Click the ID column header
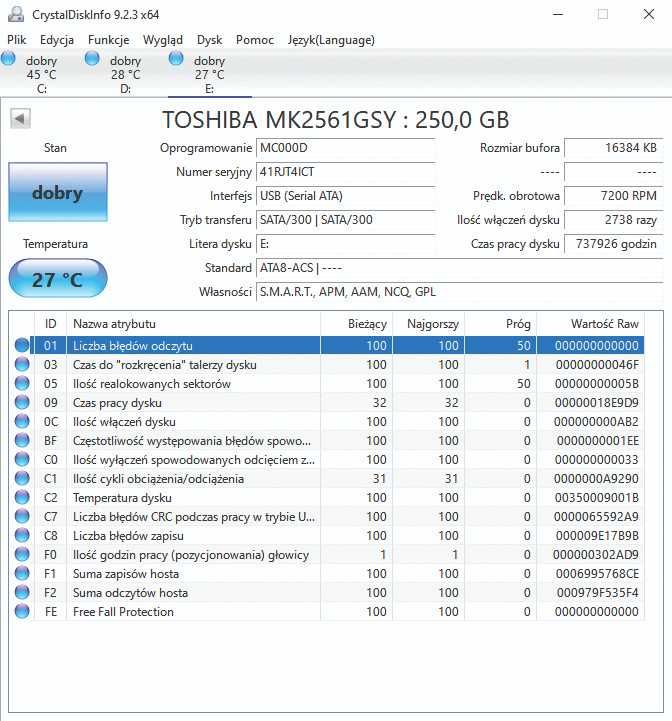Viewport: 672px width, 721px height. 51,324
